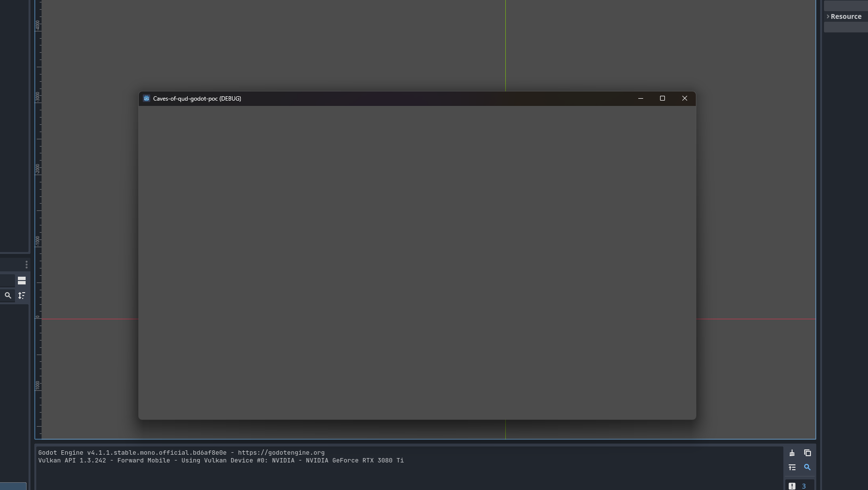This screenshot has height=490, width=868.
Task: Clear the output log with broom icon
Action: (792, 453)
